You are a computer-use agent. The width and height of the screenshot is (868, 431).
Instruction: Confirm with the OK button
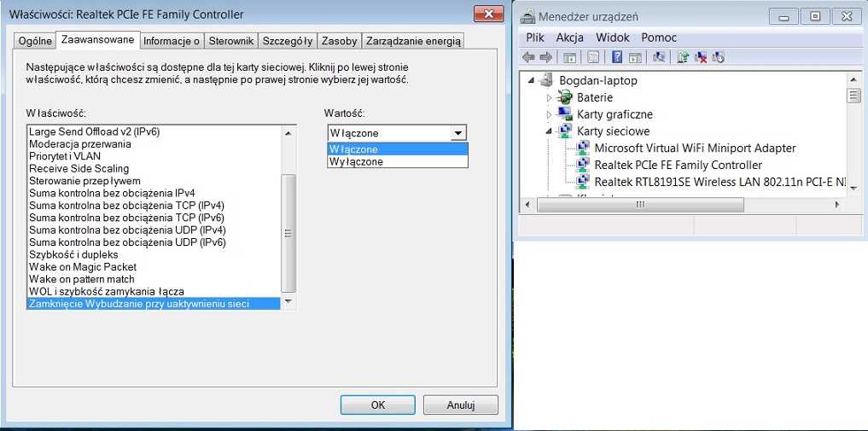[x=377, y=405]
